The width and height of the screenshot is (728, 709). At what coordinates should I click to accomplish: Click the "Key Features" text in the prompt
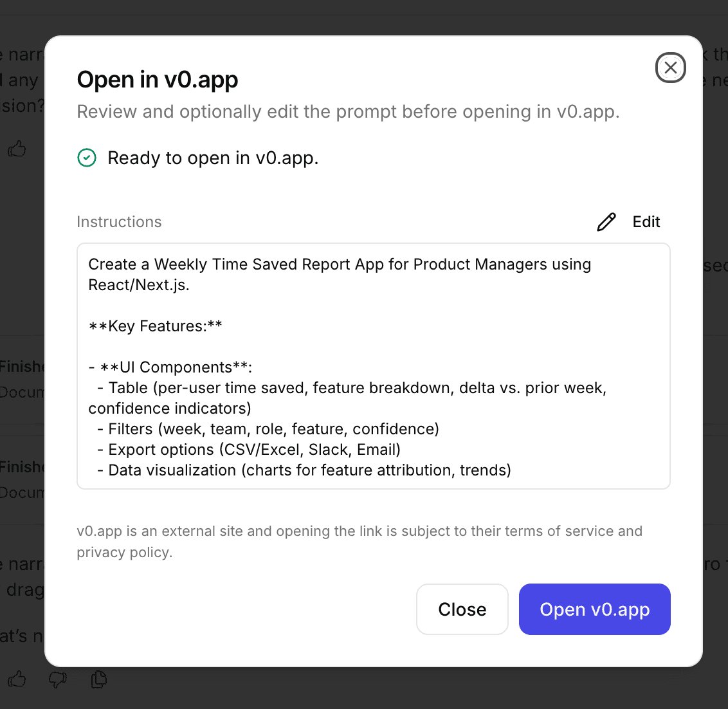pos(154,326)
